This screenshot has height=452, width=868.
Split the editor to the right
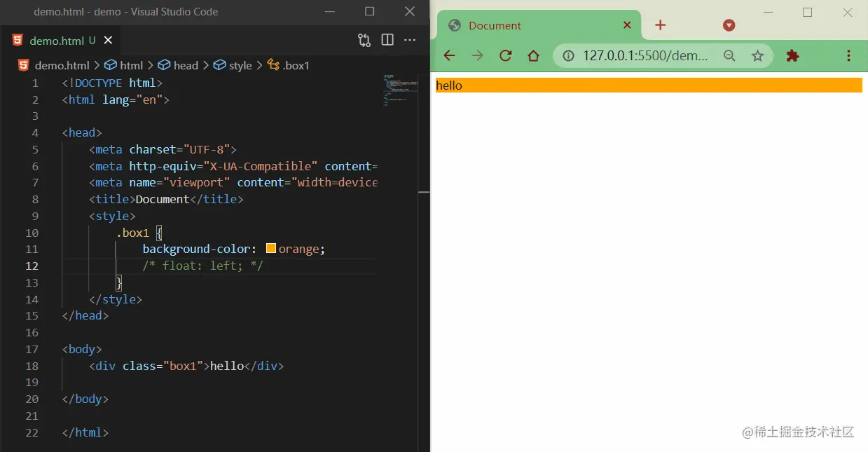(387, 40)
